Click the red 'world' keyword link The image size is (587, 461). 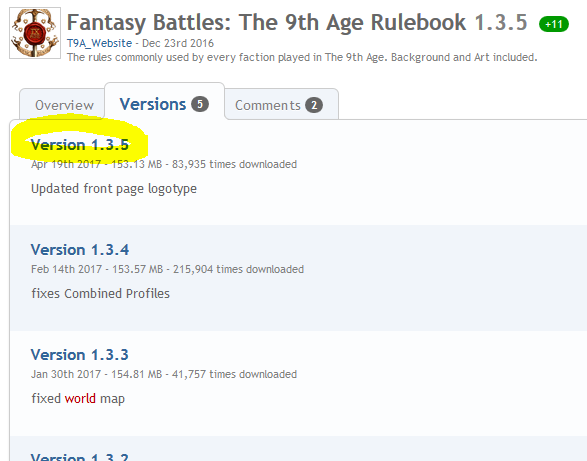coord(80,398)
